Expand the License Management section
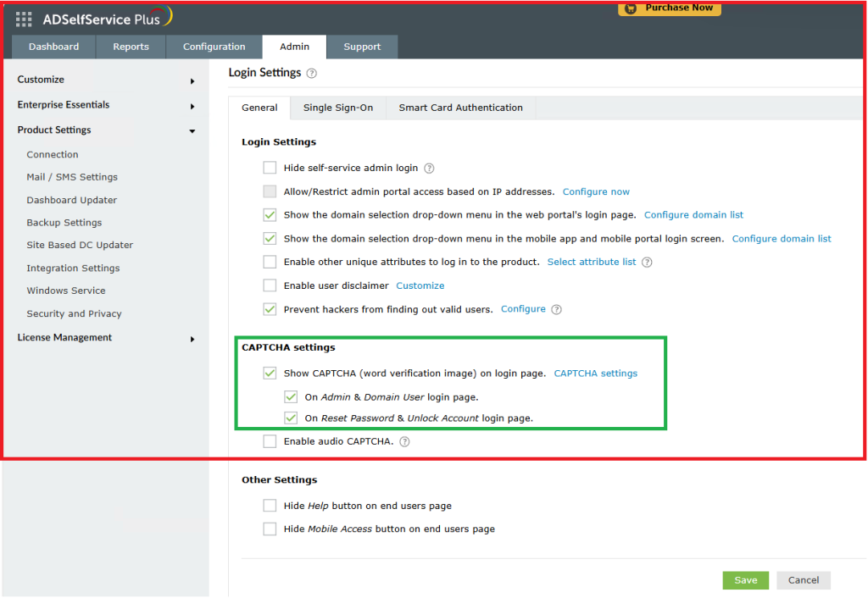Screen dimensions: 868x598 click(x=192, y=339)
